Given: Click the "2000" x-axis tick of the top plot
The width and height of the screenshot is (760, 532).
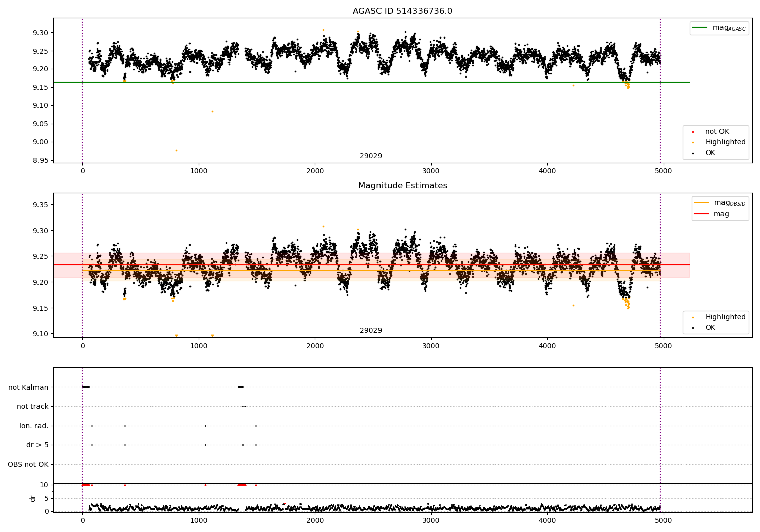Looking at the screenshot, I should point(315,171).
